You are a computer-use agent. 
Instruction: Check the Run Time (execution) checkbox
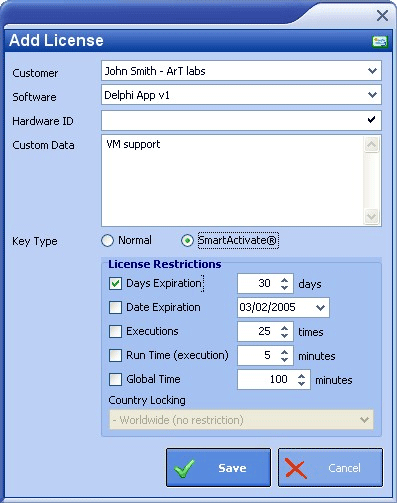click(x=115, y=356)
